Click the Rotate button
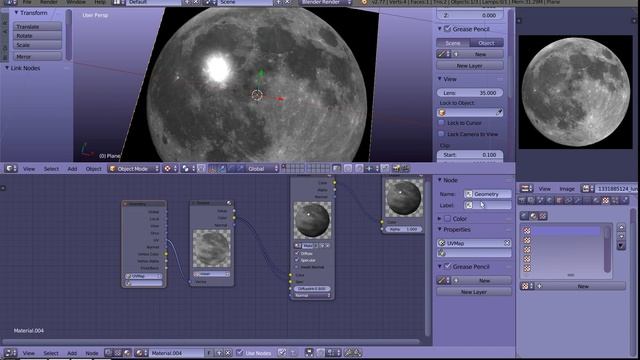640x360 pixels. pyautogui.click(x=37, y=36)
